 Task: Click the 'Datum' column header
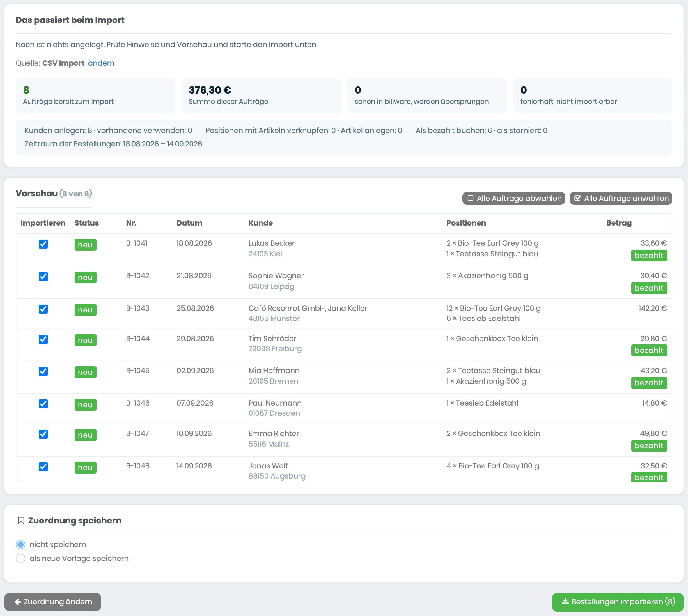point(189,223)
